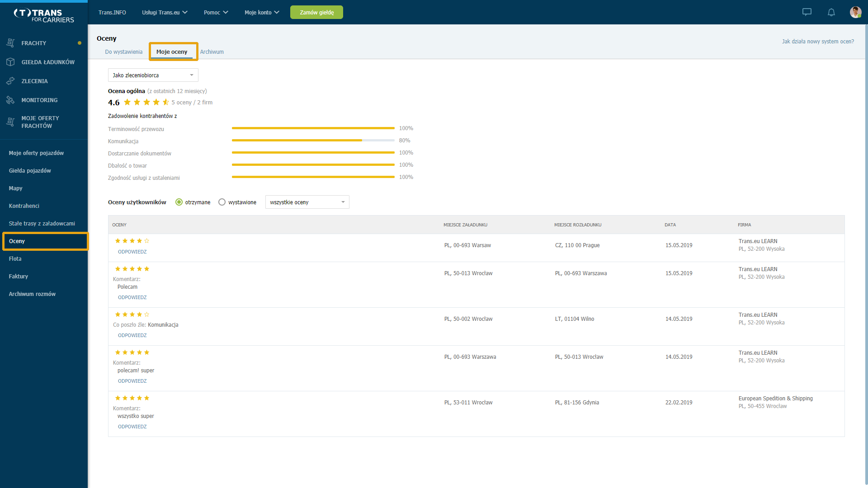
Task: Expand the Usługi Trans.eu menu
Action: [165, 12]
